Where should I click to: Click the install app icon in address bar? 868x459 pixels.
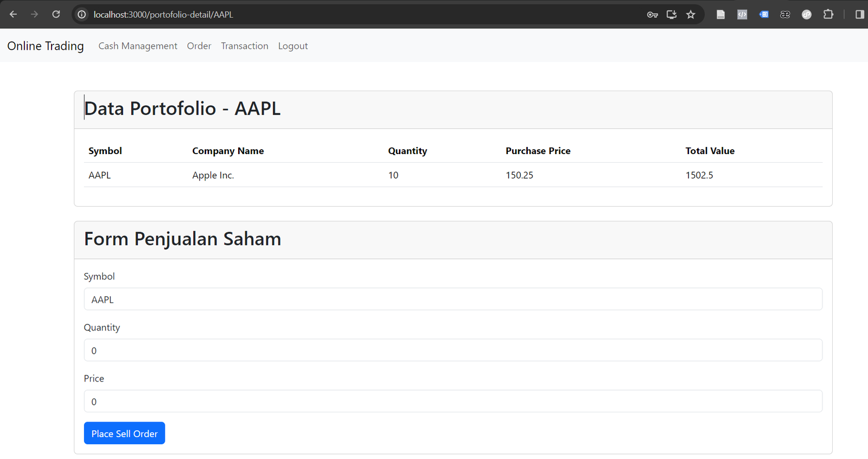[x=672, y=15]
